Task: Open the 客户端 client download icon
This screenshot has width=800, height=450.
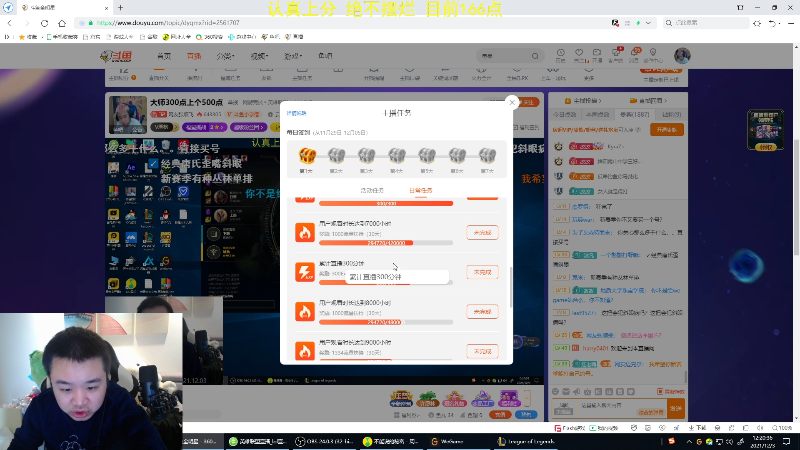Action: pos(616,55)
